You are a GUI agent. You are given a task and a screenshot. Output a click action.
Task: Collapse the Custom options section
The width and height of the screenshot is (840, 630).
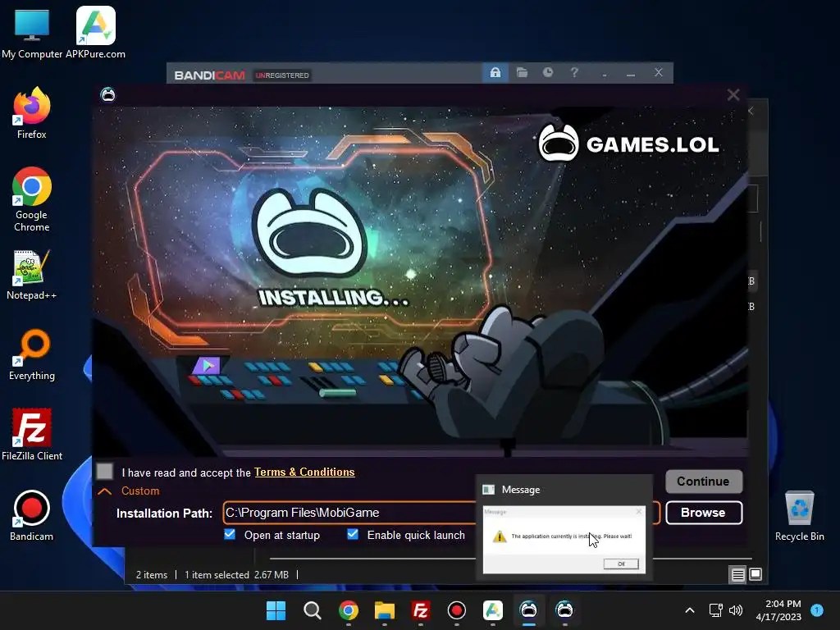pyautogui.click(x=105, y=491)
